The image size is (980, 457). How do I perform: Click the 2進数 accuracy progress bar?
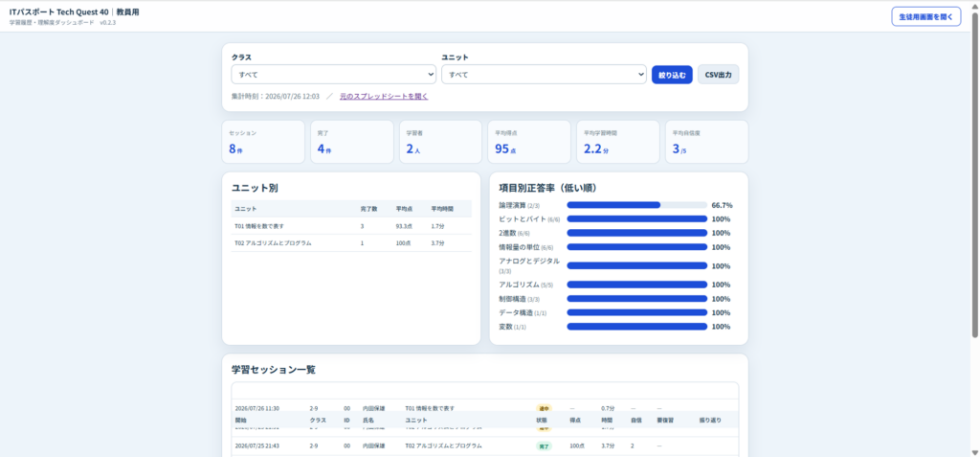(x=636, y=233)
